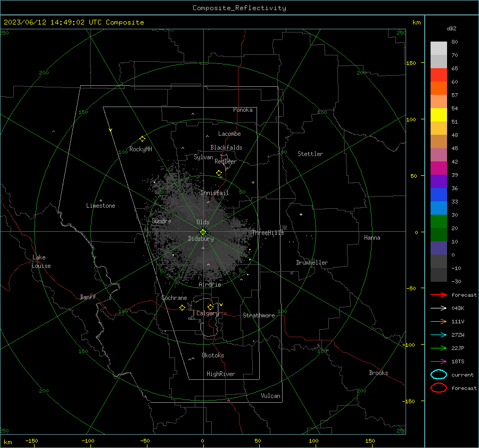Click the Stettler city label
479x448 pixels.
pyautogui.click(x=310, y=154)
